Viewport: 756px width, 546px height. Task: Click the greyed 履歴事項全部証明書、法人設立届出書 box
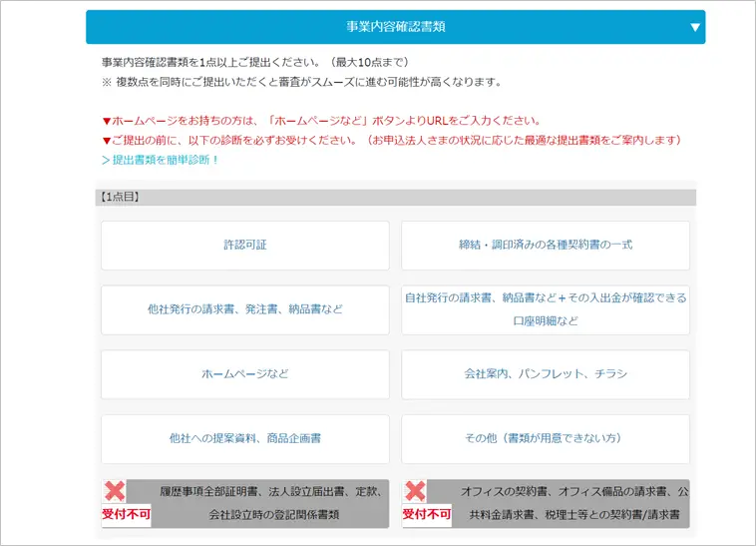tap(269, 503)
